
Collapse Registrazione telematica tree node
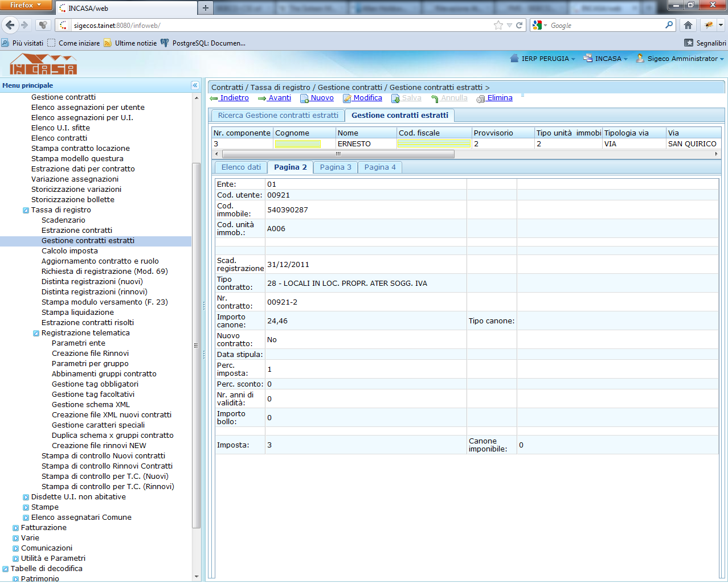pos(36,333)
